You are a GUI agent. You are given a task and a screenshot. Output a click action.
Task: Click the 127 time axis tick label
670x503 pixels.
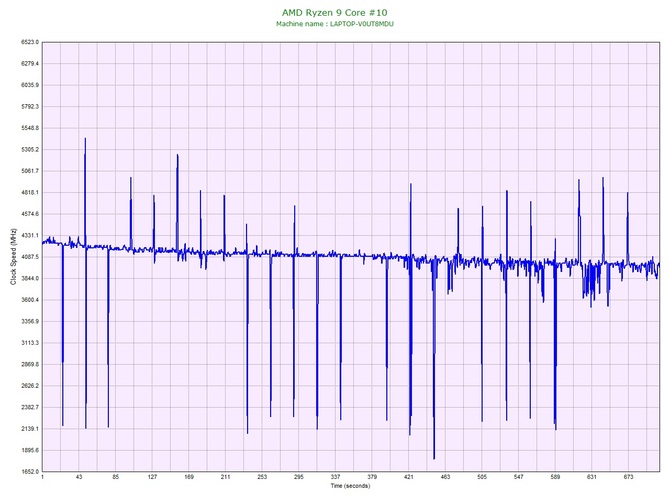[153, 477]
